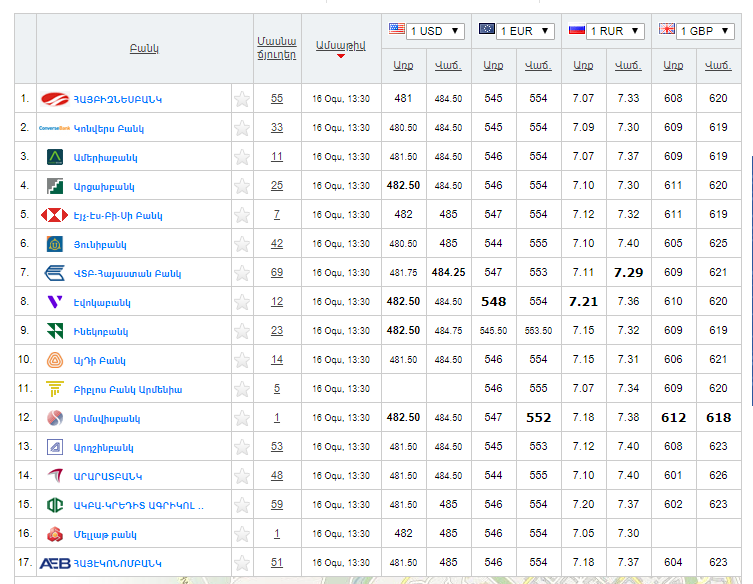This screenshot has height=584, width=753.
Task: Open Ինեկոբանկ name link
Action: 101,332
